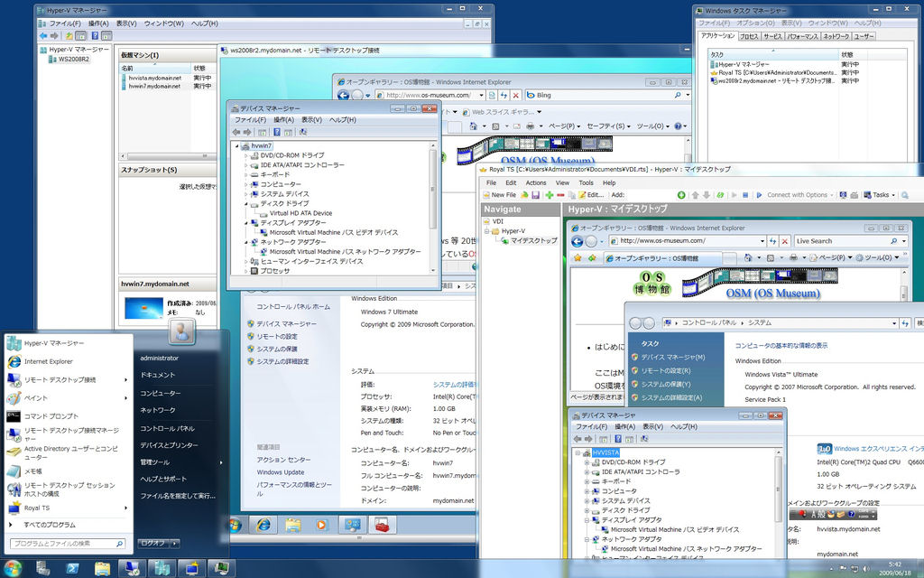Click the back arrow in Hyper-V Manager toolbar
This screenshot has width=924, height=578.
(x=43, y=36)
